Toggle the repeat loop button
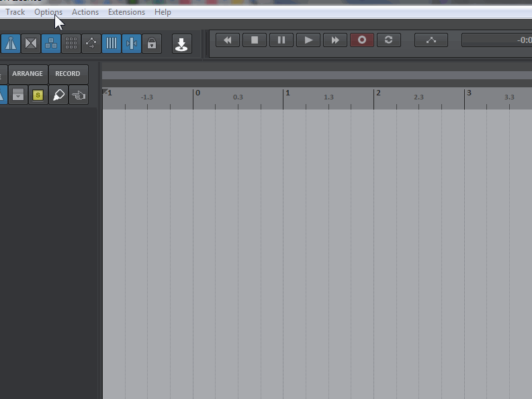Viewport: 532px width, 399px height. click(389, 40)
